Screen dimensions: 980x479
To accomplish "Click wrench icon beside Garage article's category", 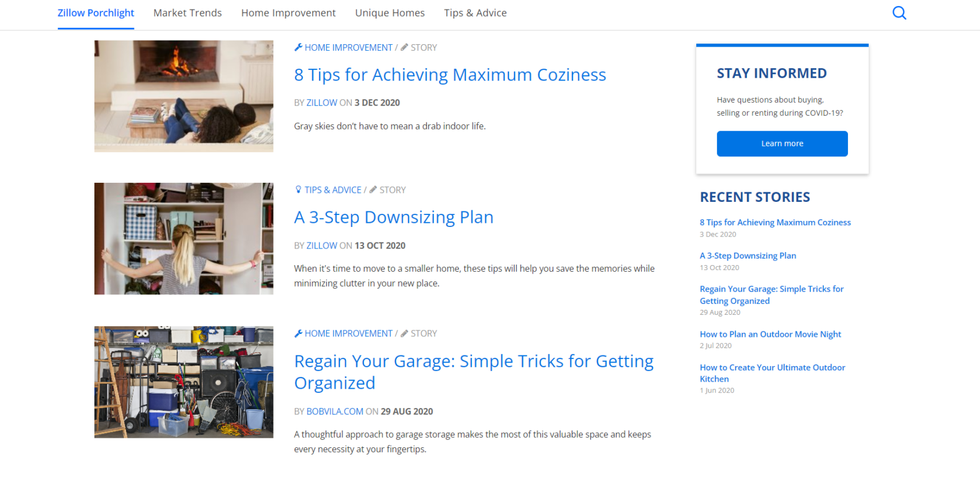I will coord(298,333).
